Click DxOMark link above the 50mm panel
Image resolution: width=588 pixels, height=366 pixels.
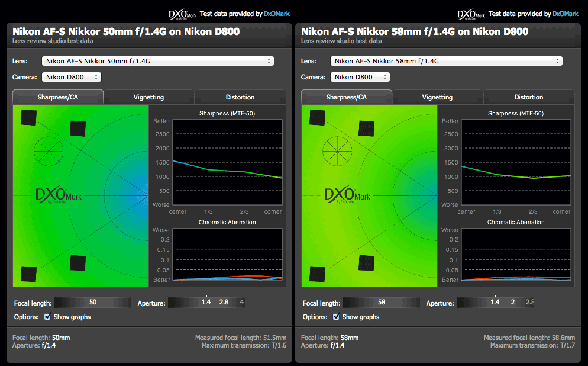pos(277,14)
